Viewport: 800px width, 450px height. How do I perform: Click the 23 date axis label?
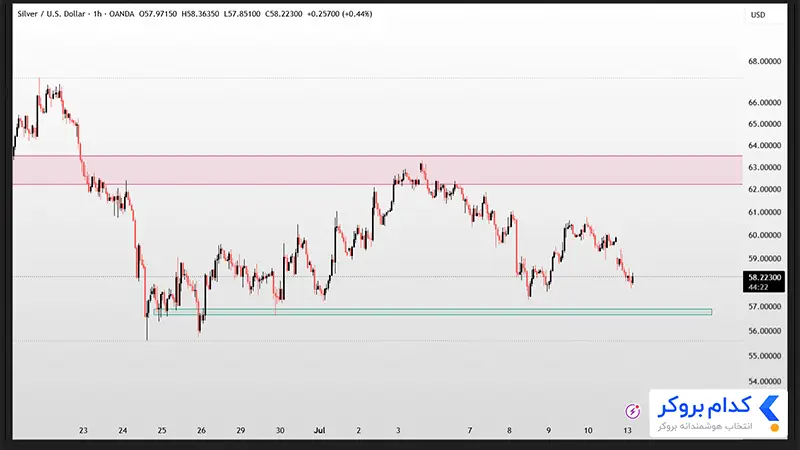point(83,431)
